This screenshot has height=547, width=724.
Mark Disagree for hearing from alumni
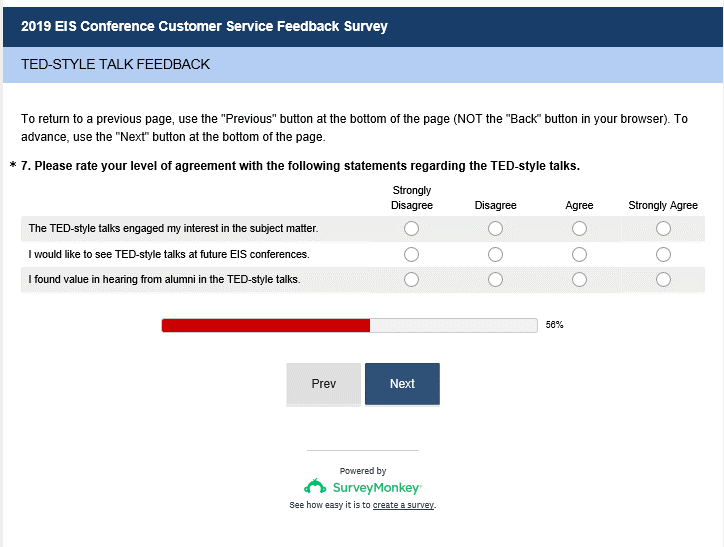(x=495, y=280)
